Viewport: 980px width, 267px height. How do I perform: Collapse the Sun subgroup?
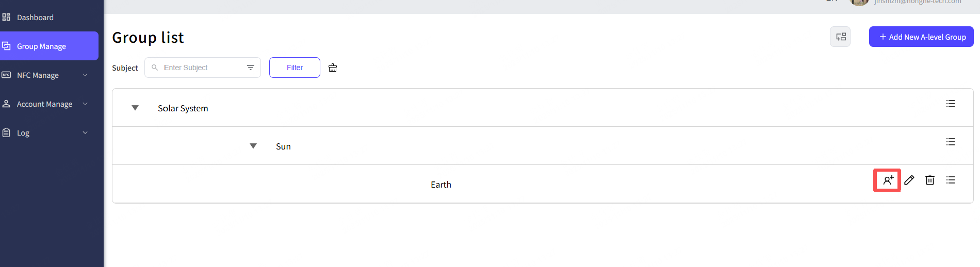253,146
